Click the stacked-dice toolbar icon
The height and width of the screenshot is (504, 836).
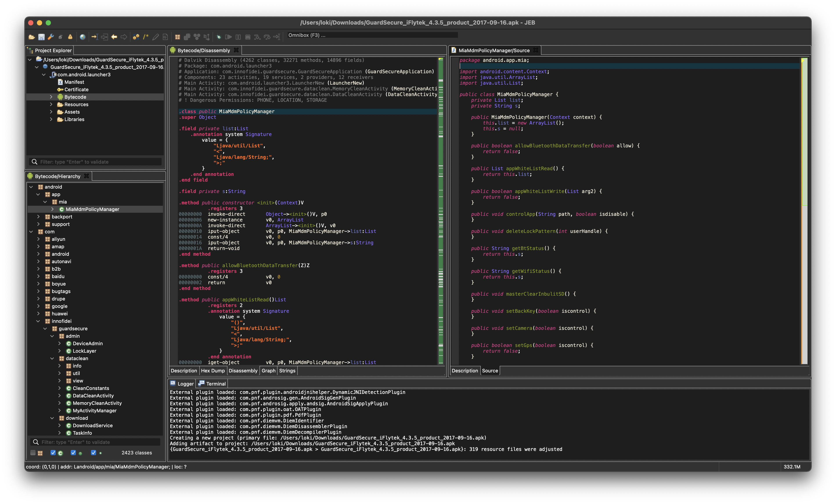point(187,37)
